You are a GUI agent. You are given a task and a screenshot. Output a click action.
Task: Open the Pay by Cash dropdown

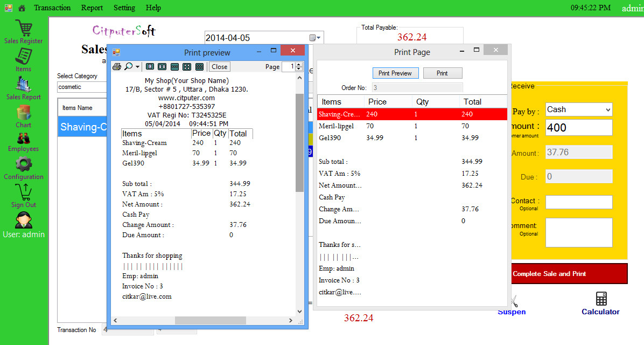click(578, 109)
